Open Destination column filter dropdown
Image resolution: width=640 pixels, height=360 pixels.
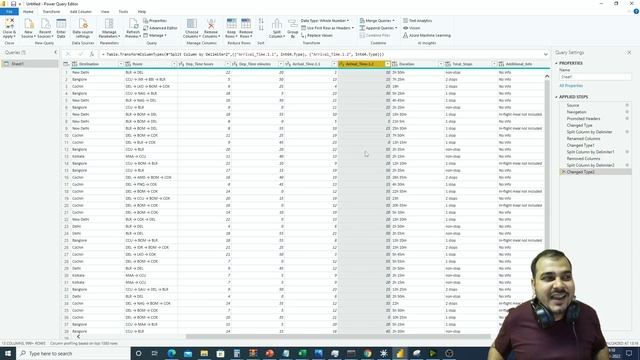(x=120, y=64)
